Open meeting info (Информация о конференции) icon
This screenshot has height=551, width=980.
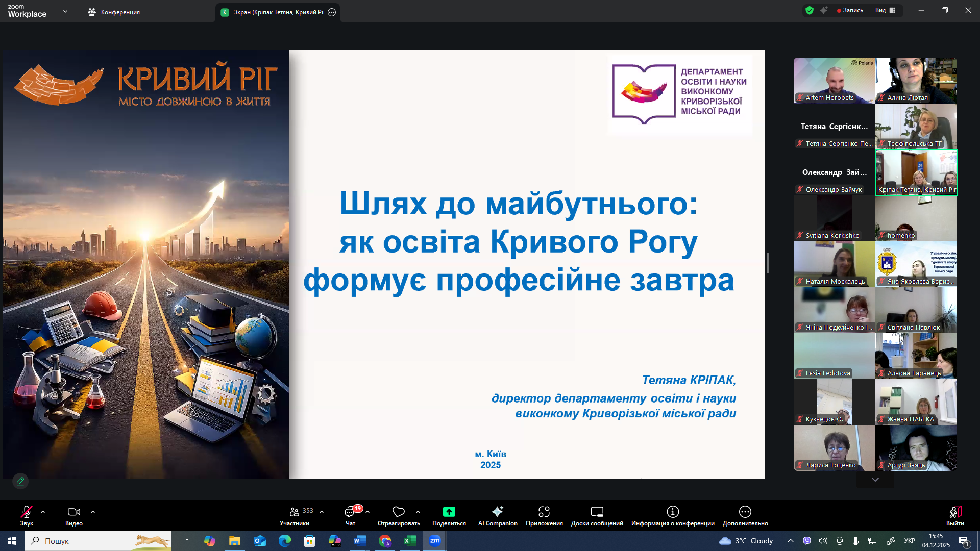pyautogui.click(x=673, y=512)
